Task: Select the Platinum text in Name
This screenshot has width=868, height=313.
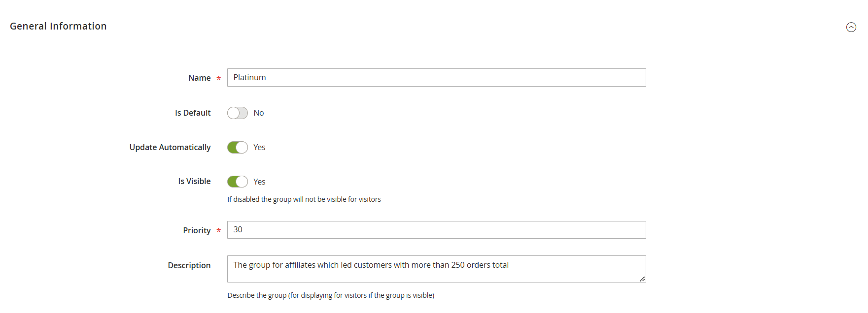Action: point(249,77)
